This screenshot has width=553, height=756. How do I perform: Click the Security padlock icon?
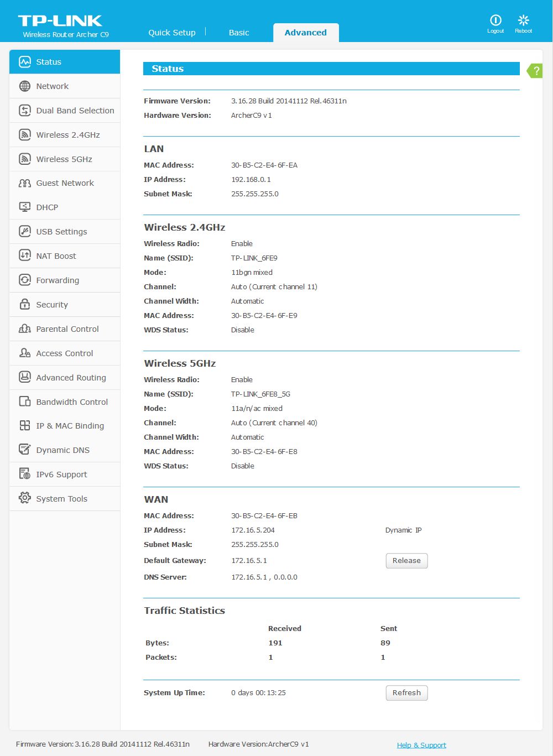[24, 305]
